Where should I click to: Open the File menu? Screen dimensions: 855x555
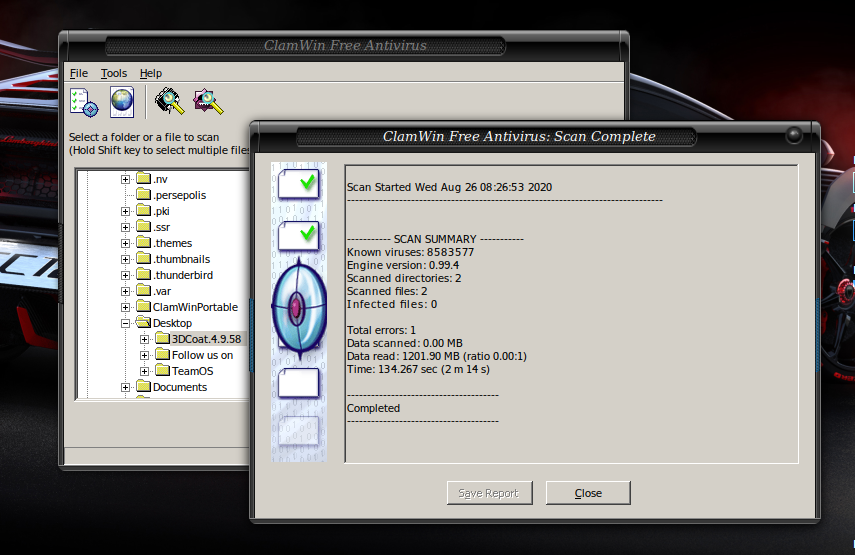(x=79, y=73)
